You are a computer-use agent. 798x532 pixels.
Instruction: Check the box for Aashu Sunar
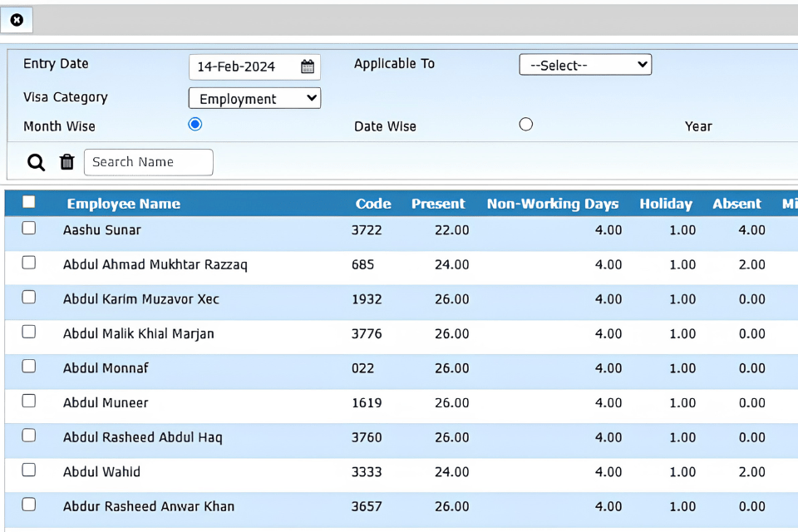click(29, 228)
